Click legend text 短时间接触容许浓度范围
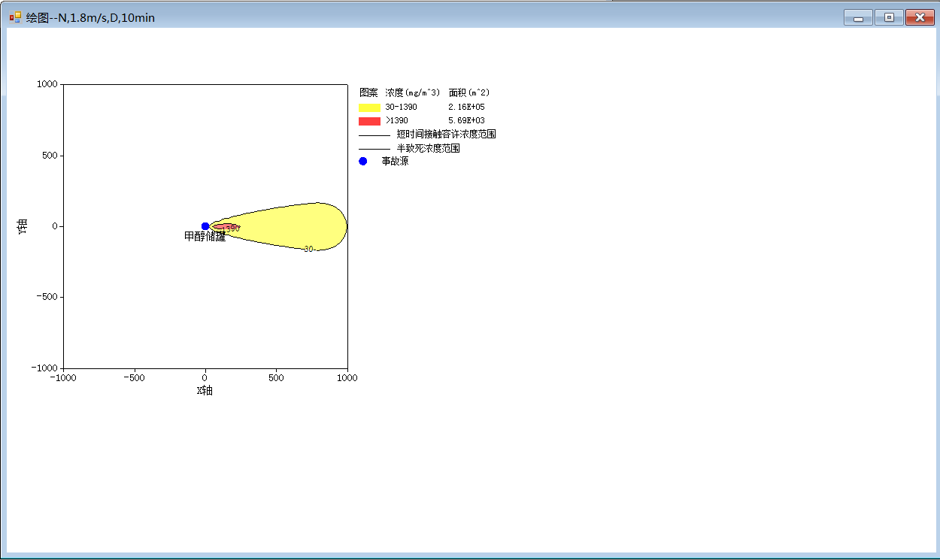This screenshot has width=940, height=560. click(x=446, y=135)
